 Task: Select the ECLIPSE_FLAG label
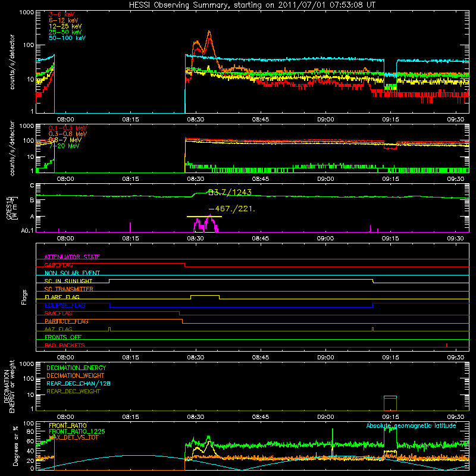tap(65, 305)
